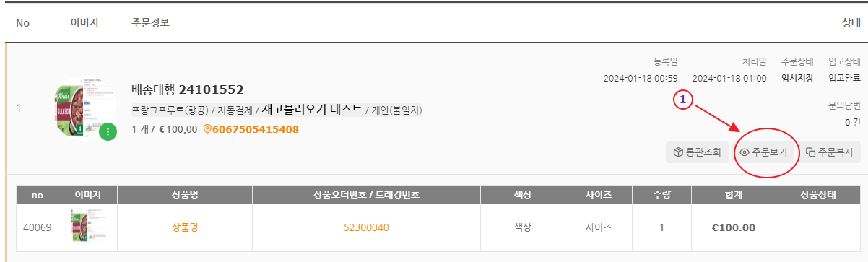The height and width of the screenshot is (262, 868).
Task: Click the copy icon on 주문복사
Action: tap(811, 152)
